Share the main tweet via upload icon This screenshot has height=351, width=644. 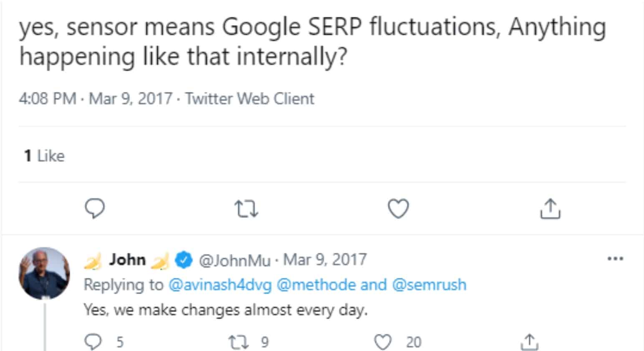click(x=550, y=209)
